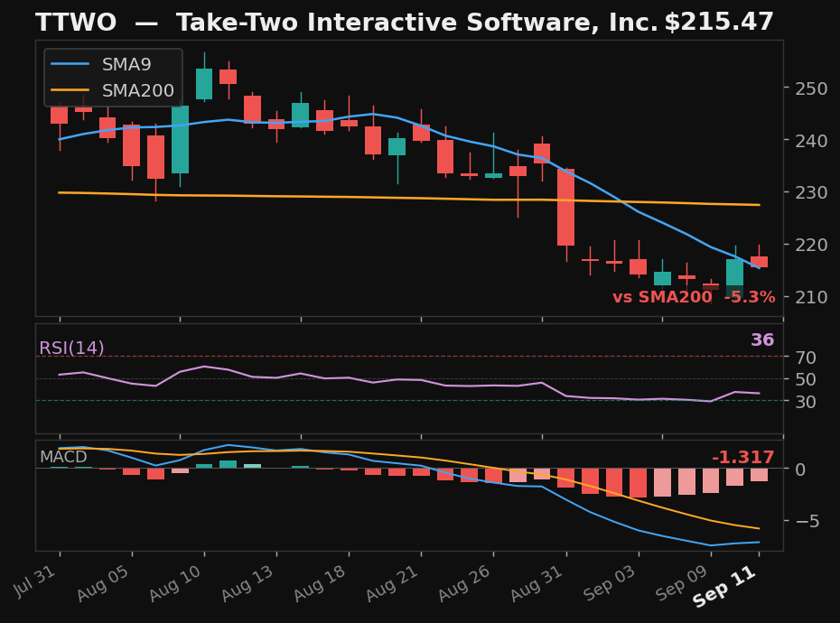Click the Aug 05 date label

point(103,583)
